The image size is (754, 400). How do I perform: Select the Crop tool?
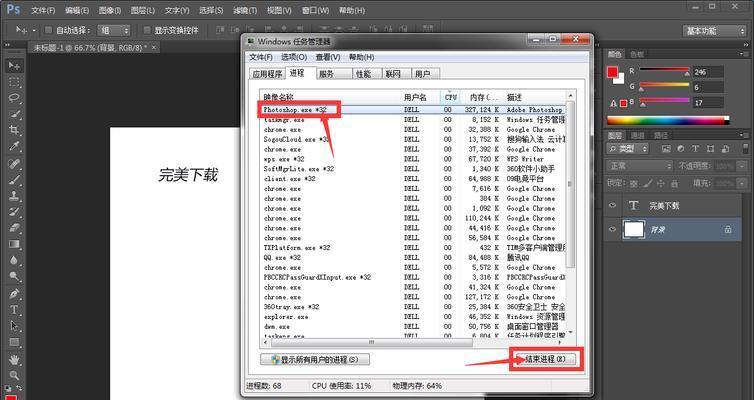[14, 130]
